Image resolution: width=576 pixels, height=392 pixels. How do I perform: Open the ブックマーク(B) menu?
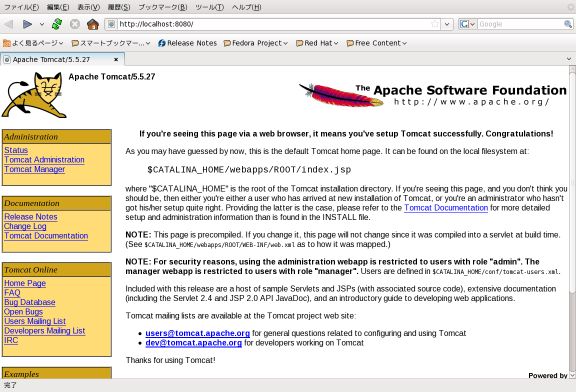pos(163,7)
